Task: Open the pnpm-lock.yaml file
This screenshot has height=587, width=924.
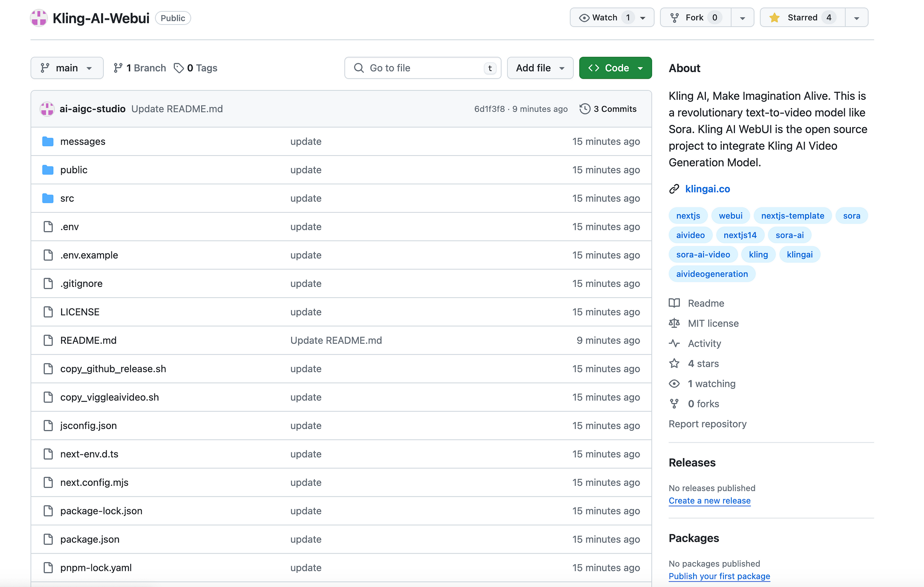Action: point(96,567)
